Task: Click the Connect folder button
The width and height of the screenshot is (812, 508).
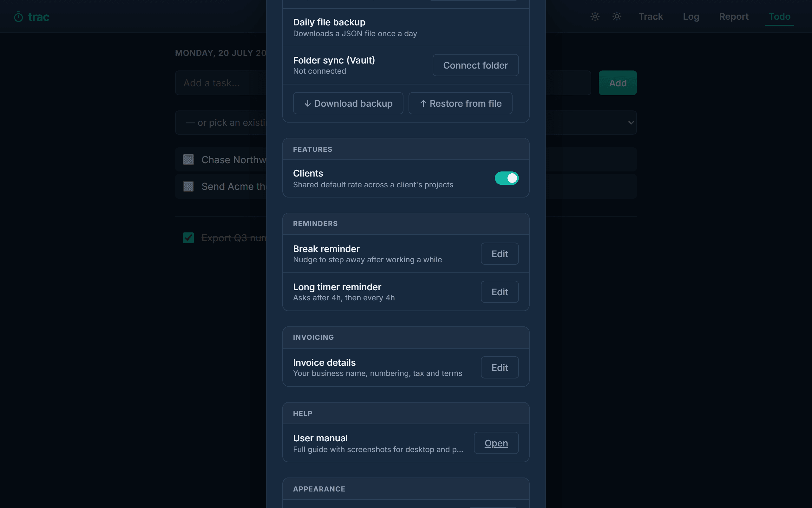Action: [475, 65]
